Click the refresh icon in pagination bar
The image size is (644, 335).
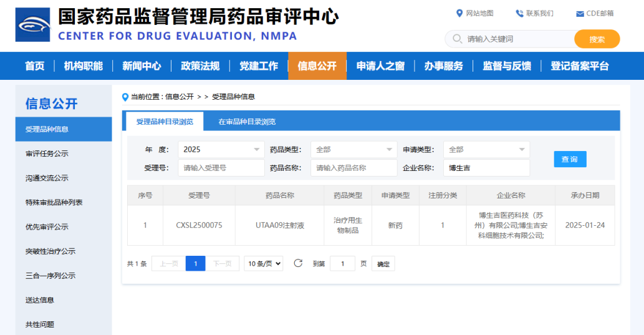pos(298,263)
